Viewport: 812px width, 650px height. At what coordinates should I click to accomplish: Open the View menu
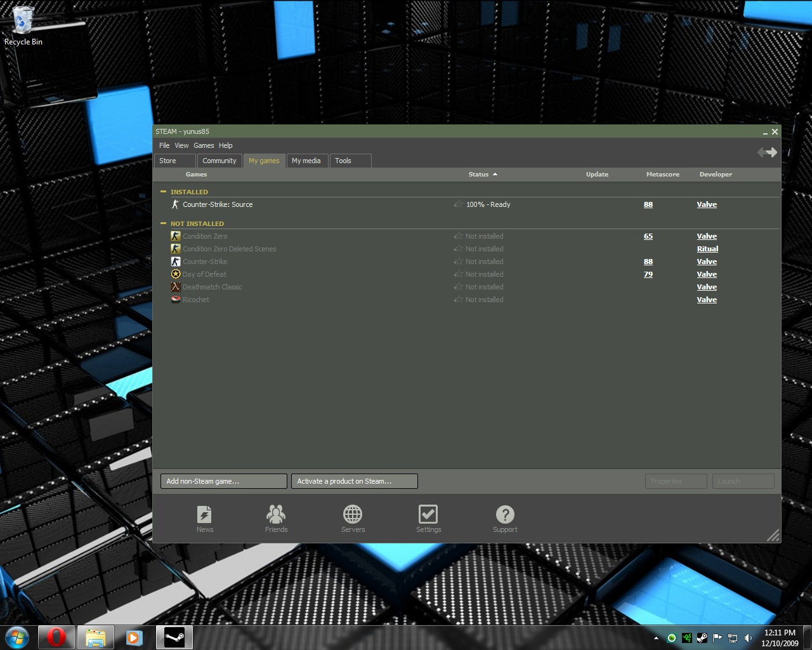pyautogui.click(x=181, y=145)
